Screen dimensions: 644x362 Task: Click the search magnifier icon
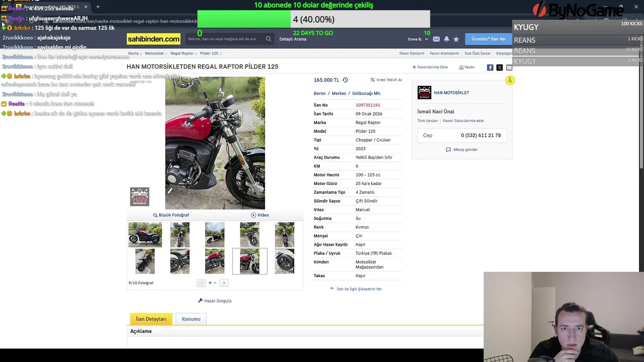(x=268, y=39)
